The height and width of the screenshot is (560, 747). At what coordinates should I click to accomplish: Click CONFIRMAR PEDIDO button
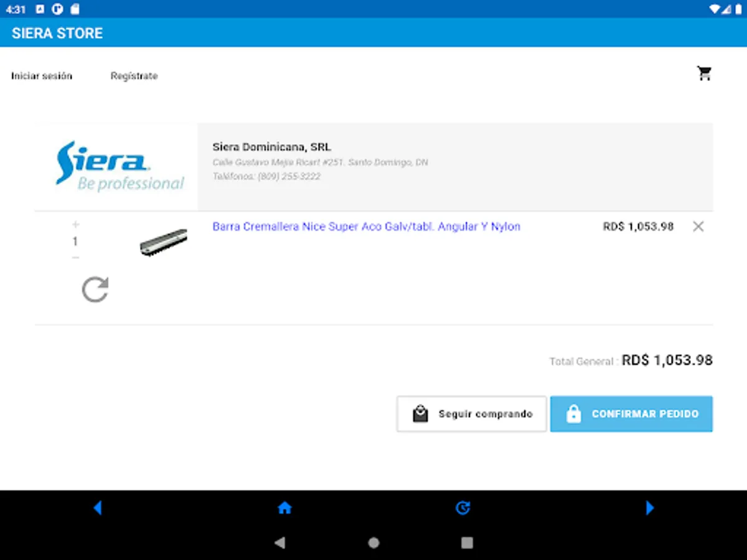tap(631, 414)
